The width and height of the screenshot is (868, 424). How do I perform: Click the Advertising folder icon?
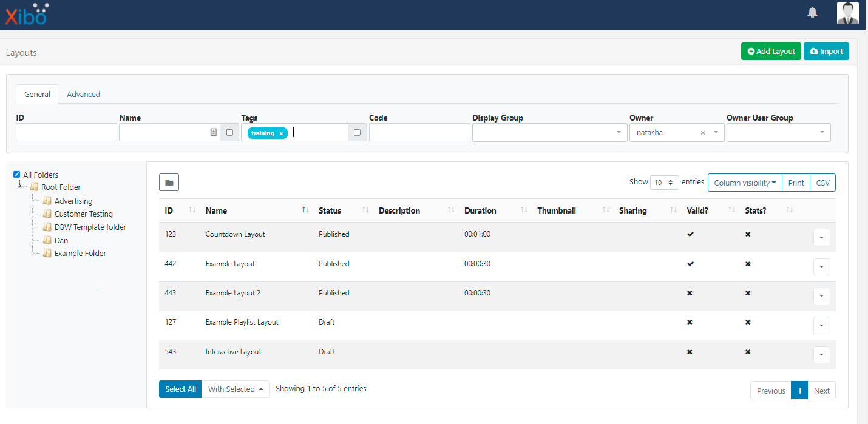(x=47, y=201)
